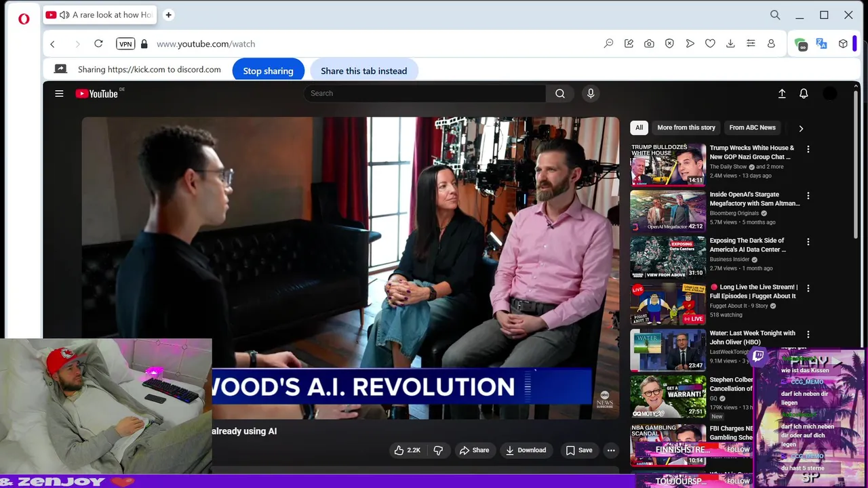Go back to the previous page
The width and height of the screenshot is (868, 488).
pos(52,44)
